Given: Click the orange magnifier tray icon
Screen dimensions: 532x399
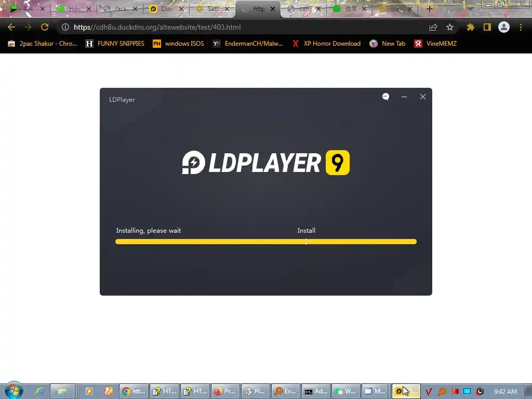Looking at the screenshot, I should 442,392.
